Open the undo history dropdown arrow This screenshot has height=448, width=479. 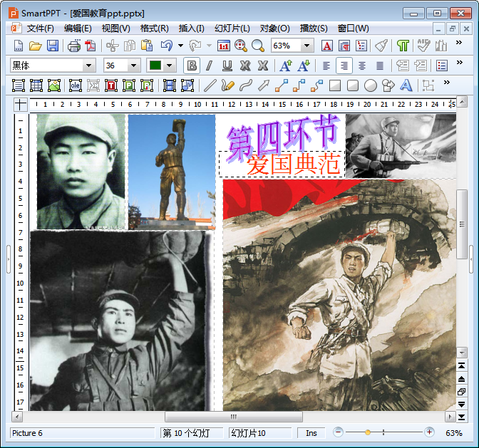pyautogui.click(x=180, y=46)
